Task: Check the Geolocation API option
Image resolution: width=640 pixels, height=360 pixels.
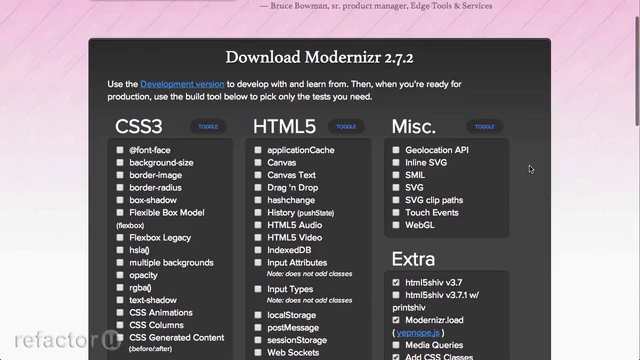Action: (x=396, y=150)
